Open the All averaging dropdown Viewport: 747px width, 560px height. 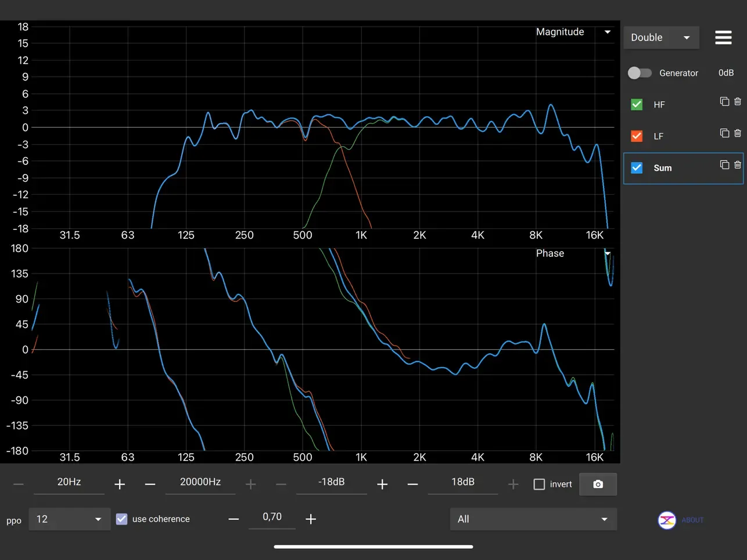tap(532, 519)
